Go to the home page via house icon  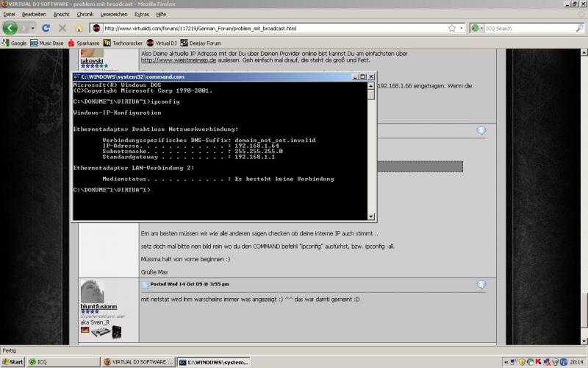pos(79,29)
